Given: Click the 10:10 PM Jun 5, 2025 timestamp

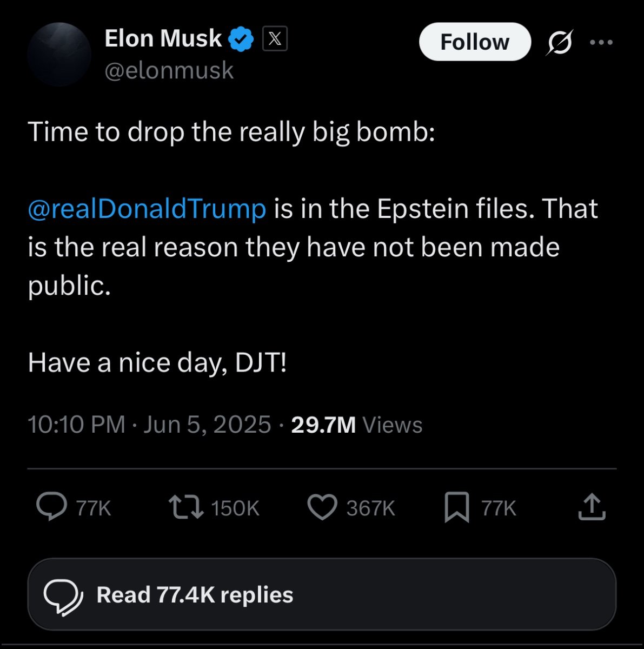Looking at the screenshot, I should (x=149, y=424).
